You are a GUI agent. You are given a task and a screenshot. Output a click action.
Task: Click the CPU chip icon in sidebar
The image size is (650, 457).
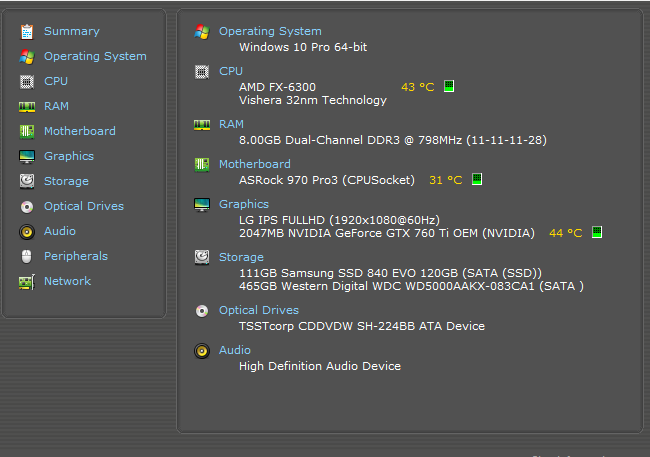[x=27, y=82]
